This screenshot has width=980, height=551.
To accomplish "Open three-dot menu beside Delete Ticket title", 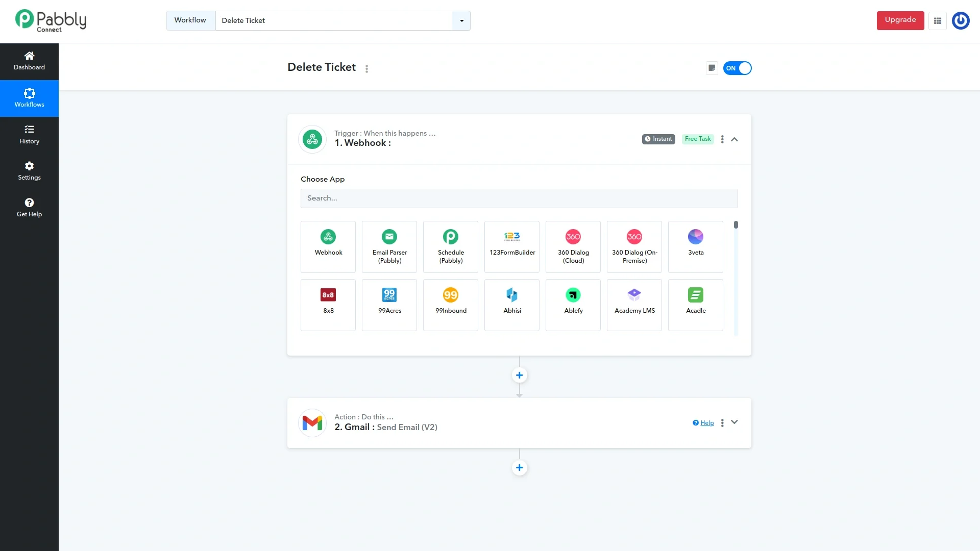I will pos(366,68).
